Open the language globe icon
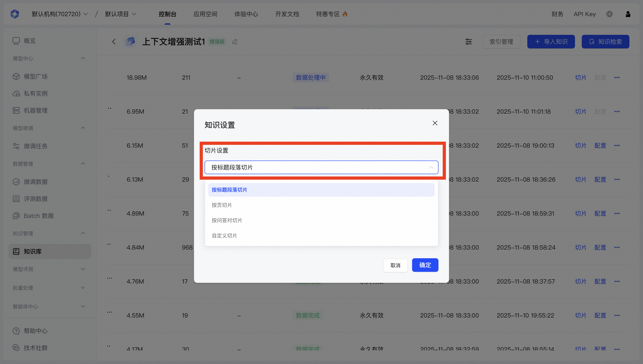 [609, 14]
